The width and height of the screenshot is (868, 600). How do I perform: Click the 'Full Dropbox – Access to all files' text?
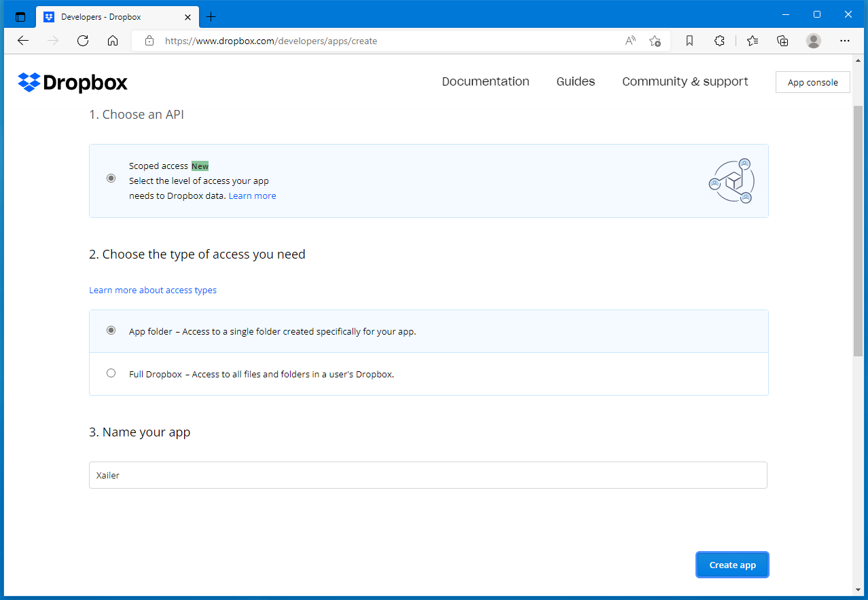point(261,374)
